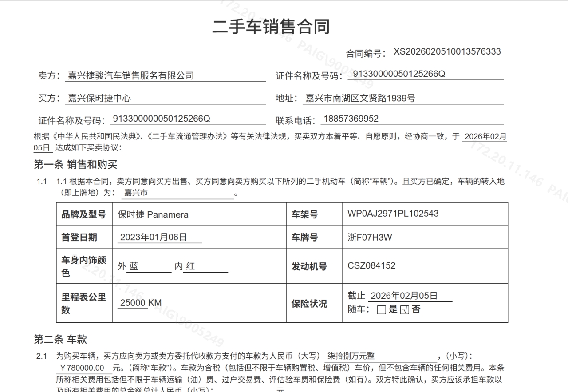Viewport: 568px width, 392px height.
Task: Click the 品牌及型号 value 保时捷 Panamera
Action: 153,214
